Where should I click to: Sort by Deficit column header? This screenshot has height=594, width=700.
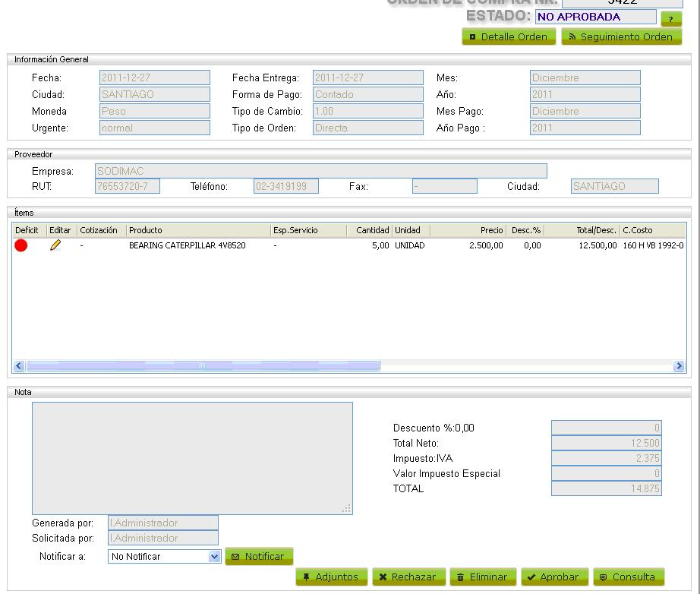click(27, 230)
